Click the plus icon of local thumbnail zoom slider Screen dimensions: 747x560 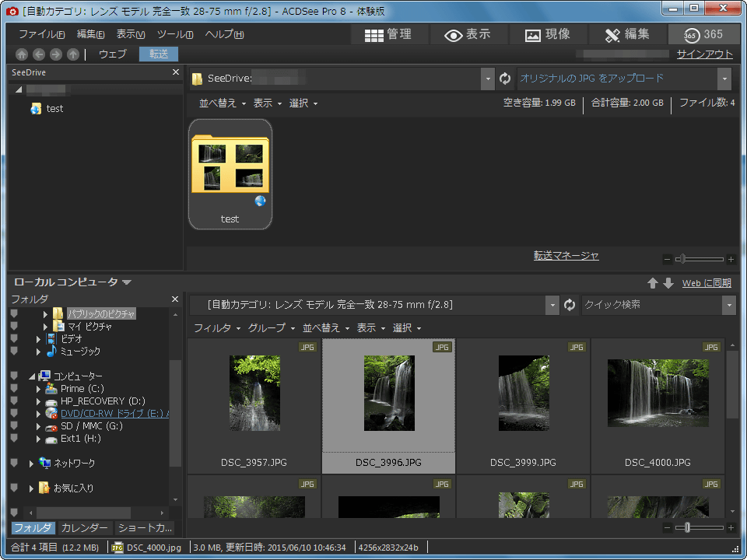(731, 527)
